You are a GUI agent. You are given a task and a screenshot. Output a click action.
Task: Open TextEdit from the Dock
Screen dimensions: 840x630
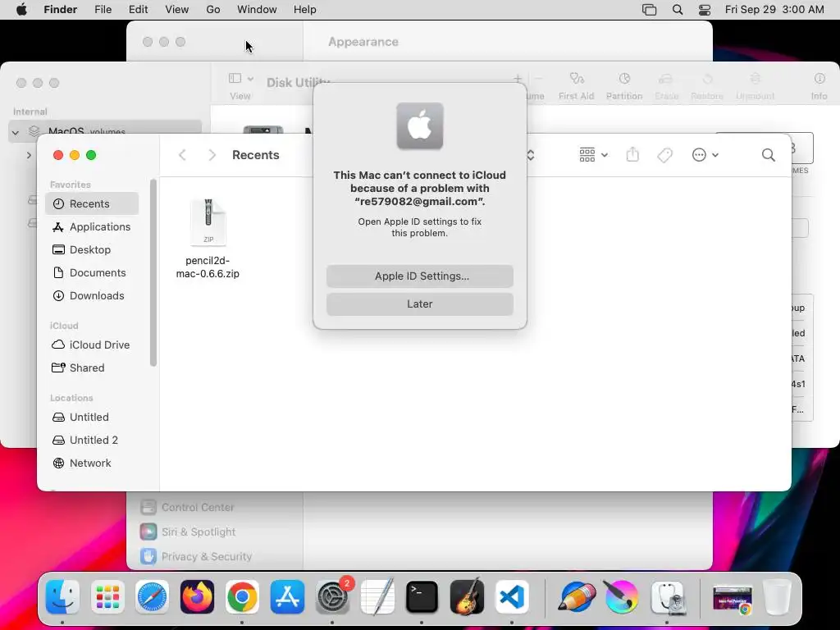(x=377, y=597)
